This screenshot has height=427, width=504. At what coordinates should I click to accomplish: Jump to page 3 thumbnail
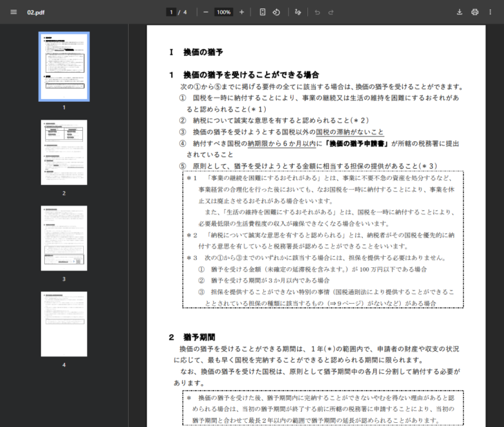(x=64, y=238)
